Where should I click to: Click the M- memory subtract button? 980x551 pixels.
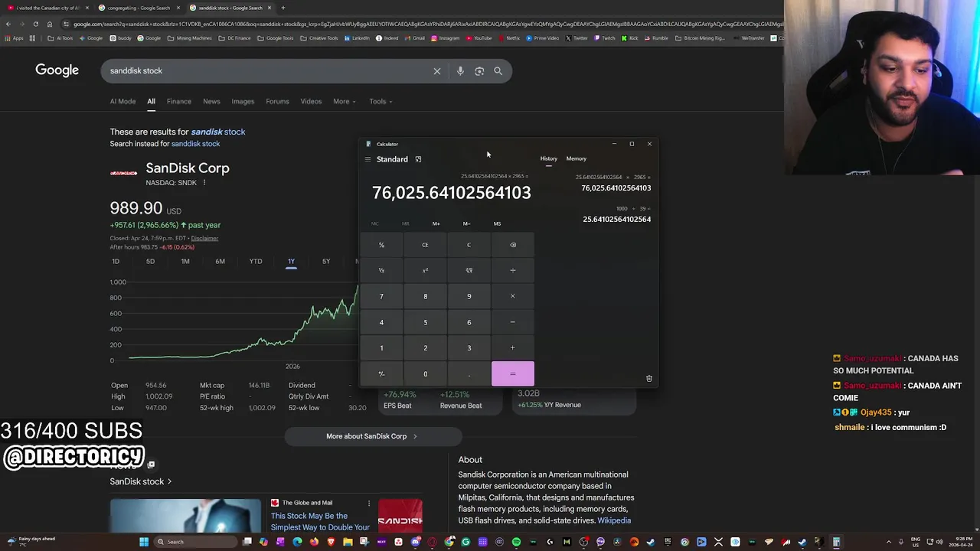coord(466,223)
